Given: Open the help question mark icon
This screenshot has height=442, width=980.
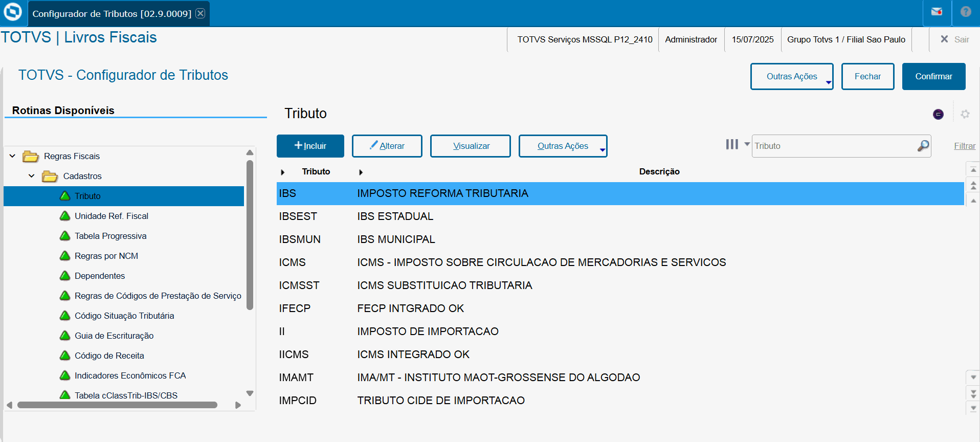Looking at the screenshot, I should (966, 12).
